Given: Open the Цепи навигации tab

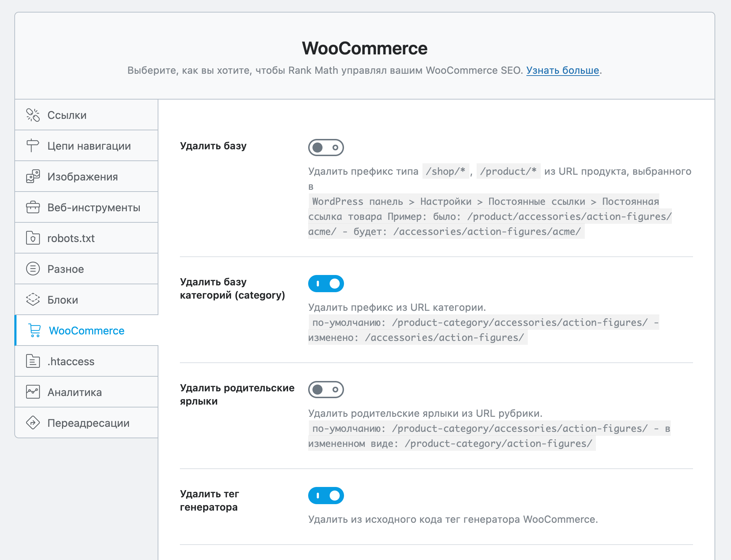Looking at the screenshot, I should click(86, 146).
